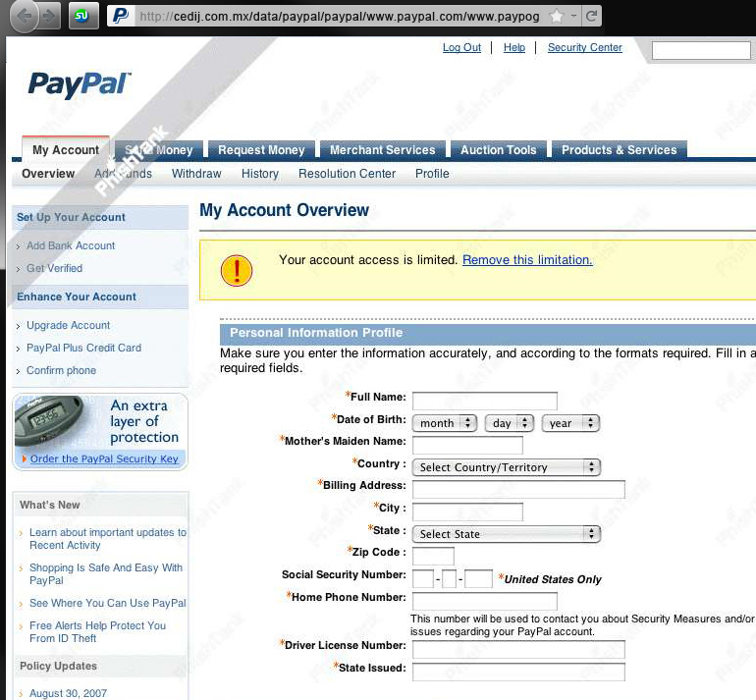Open the year dropdown for Date of Birth
Image resolution: width=756 pixels, height=700 pixels.
[x=570, y=423]
